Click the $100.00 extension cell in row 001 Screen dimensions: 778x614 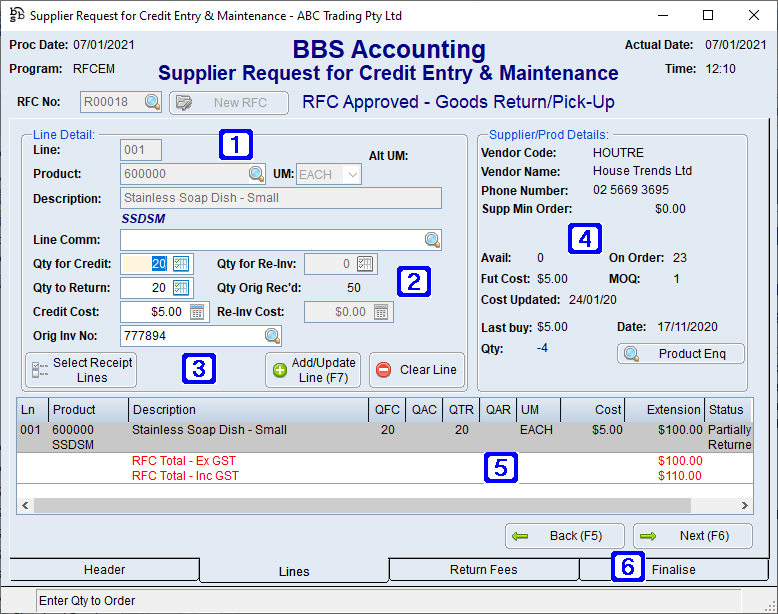click(x=680, y=430)
